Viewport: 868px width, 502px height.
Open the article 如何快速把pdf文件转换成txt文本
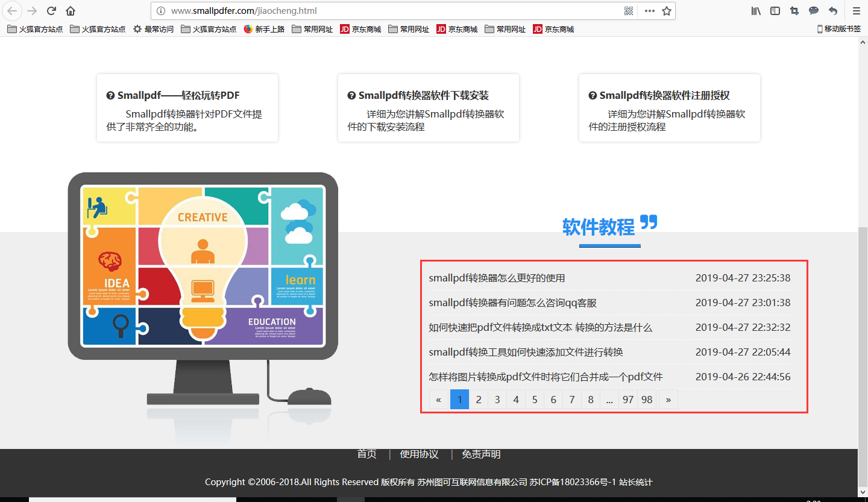pyautogui.click(x=540, y=327)
